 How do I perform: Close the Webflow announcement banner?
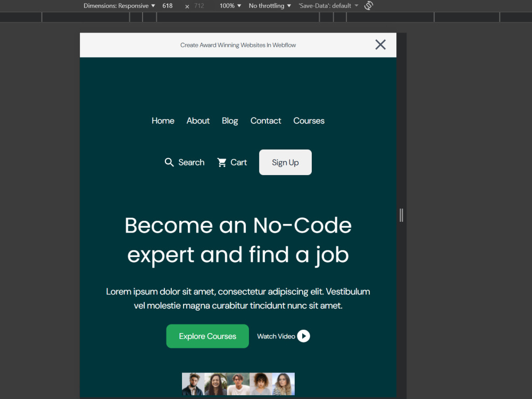pos(380,45)
